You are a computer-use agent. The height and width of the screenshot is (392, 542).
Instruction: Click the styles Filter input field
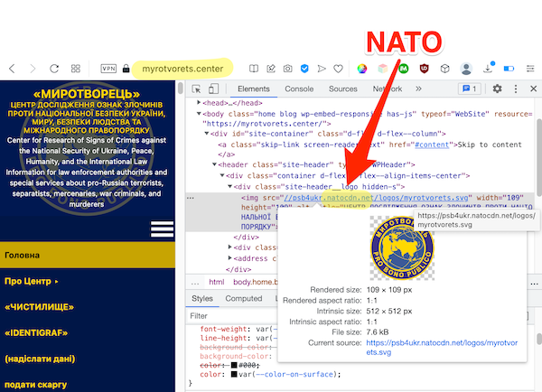point(233,316)
